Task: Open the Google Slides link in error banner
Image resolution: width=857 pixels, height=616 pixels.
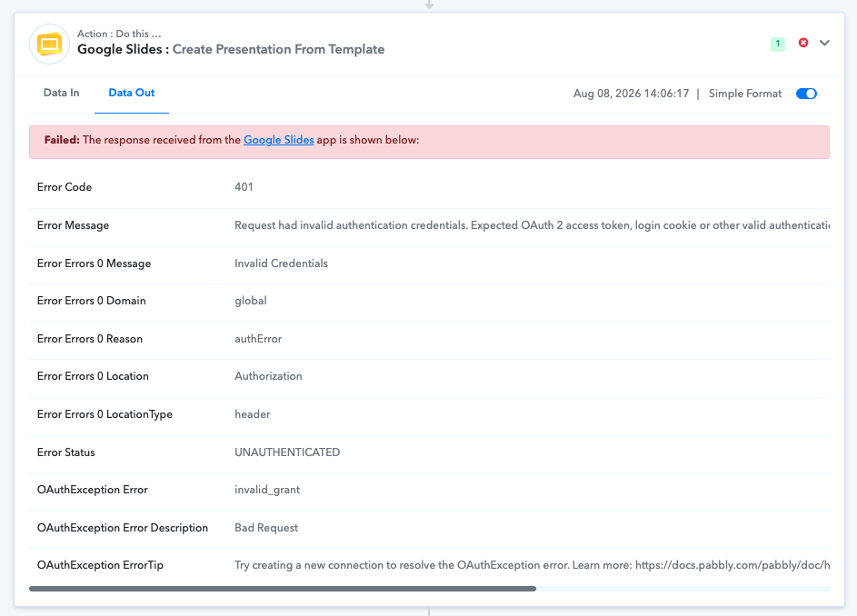Action: pyautogui.click(x=279, y=140)
